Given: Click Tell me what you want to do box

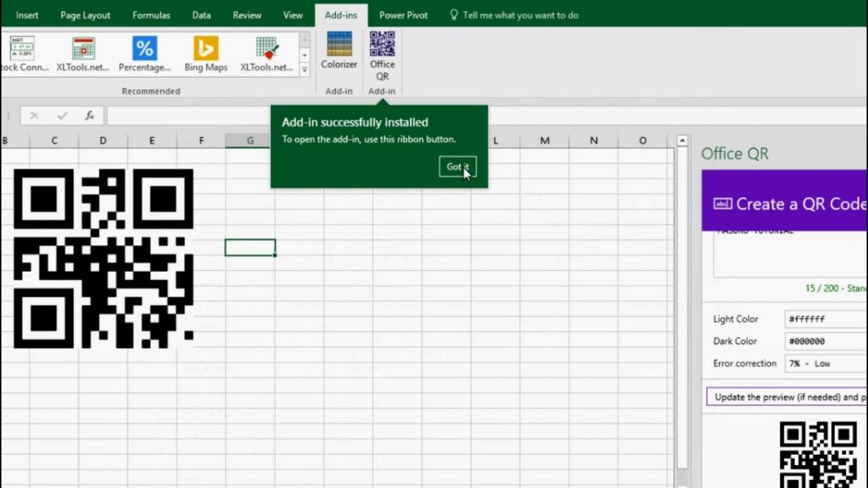Looking at the screenshot, I should pos(521,14).
